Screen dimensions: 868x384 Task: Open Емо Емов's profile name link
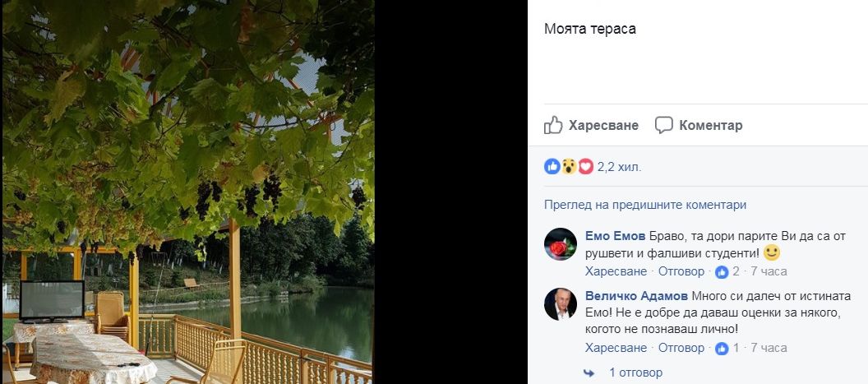pos(615,236)
